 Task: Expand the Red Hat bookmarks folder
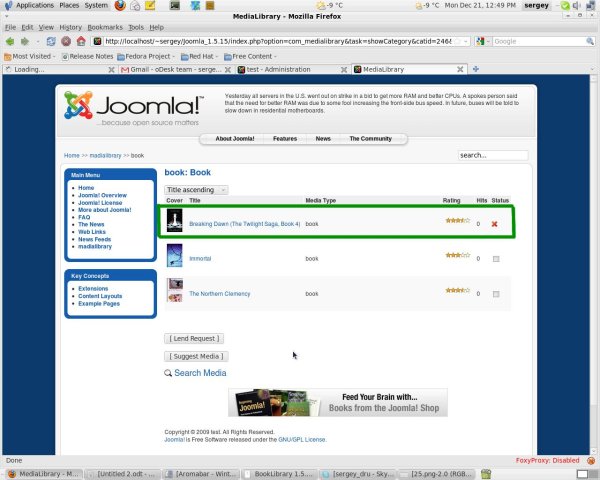pyautogui.click(x=199, y=56)
